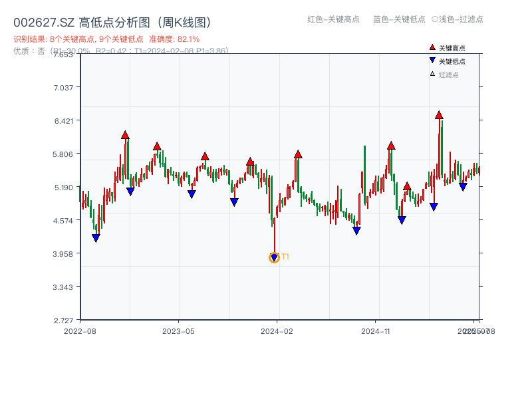Click the first red high triangle near 6.15

[125, 135]
